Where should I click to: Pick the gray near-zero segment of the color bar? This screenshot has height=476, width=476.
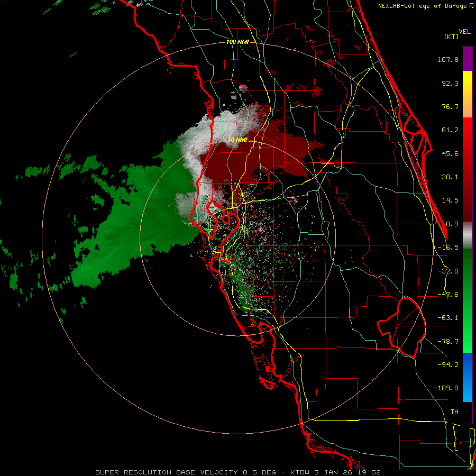point(467,235)
